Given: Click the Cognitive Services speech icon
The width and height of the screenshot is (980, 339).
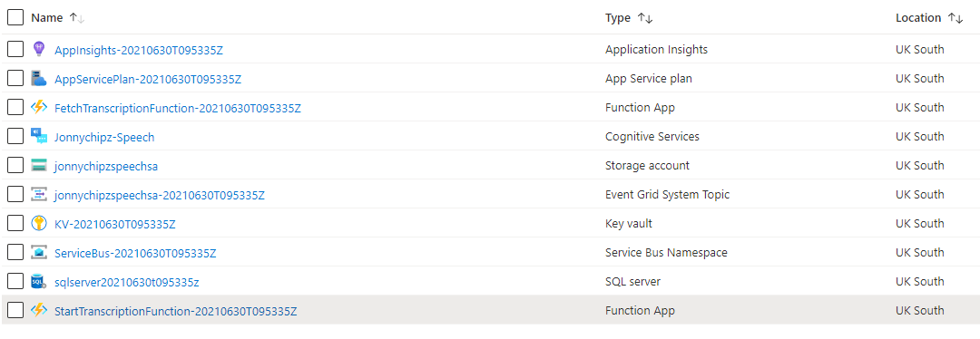Looking at the screenshot, I should click(39, 137).
